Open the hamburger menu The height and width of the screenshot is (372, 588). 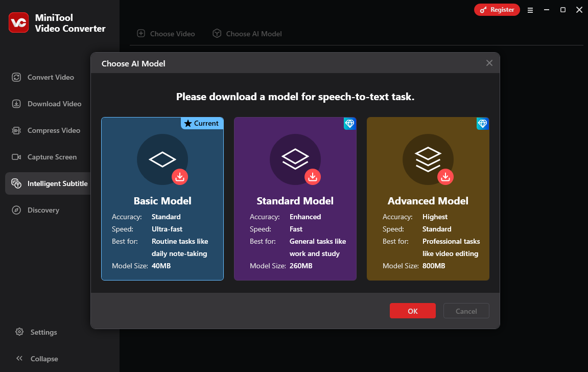point(530,10)
